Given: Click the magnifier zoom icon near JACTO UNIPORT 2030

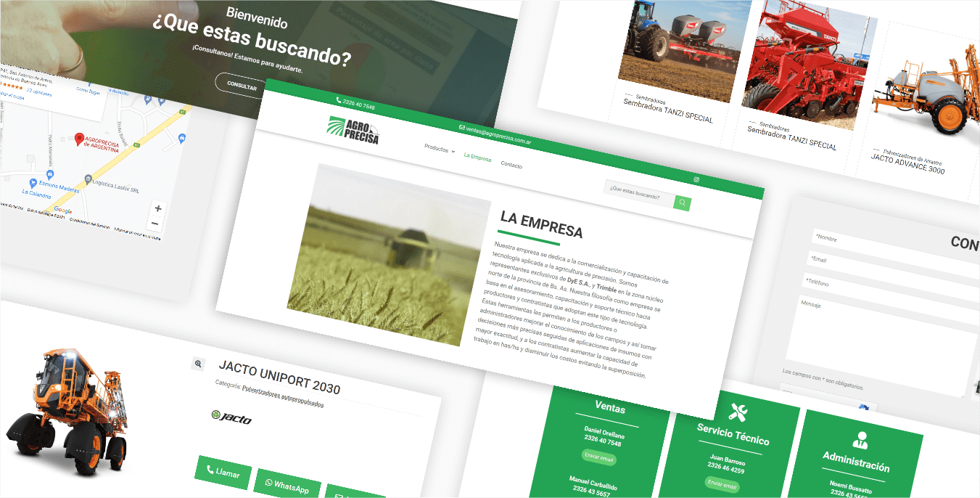Looking at the screenshot, I should click(x=198, y=364).
